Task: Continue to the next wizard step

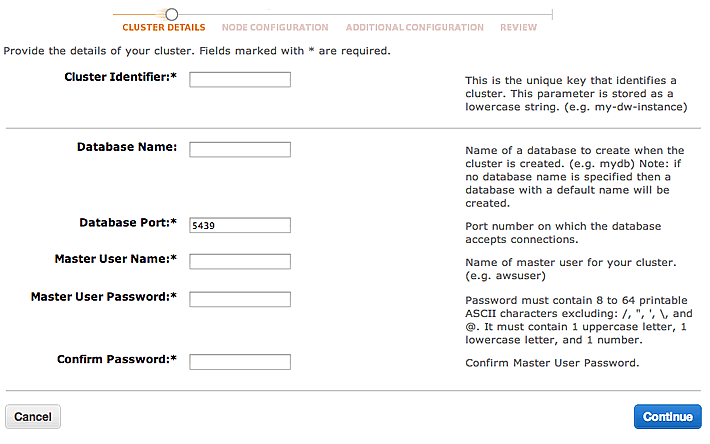Action: pos(667,416)
